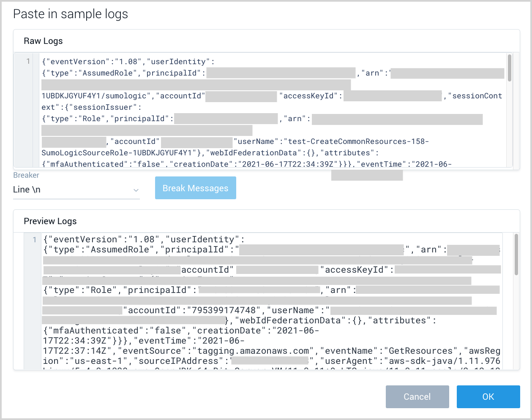
Task: Click line number 1 in Raw Logs gutter
Action: tap(28, 62)
